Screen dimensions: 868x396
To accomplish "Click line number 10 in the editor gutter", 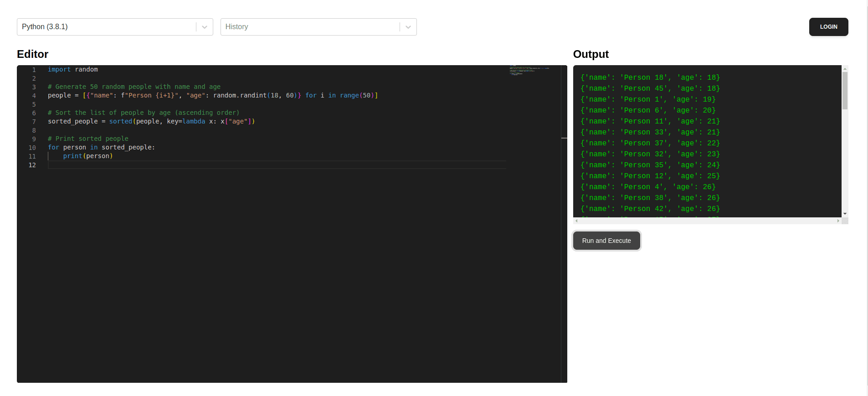I will [x=32, y=148].
